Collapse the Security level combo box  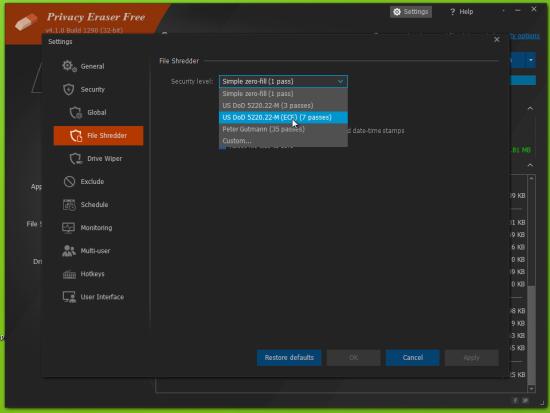[283, 81]
